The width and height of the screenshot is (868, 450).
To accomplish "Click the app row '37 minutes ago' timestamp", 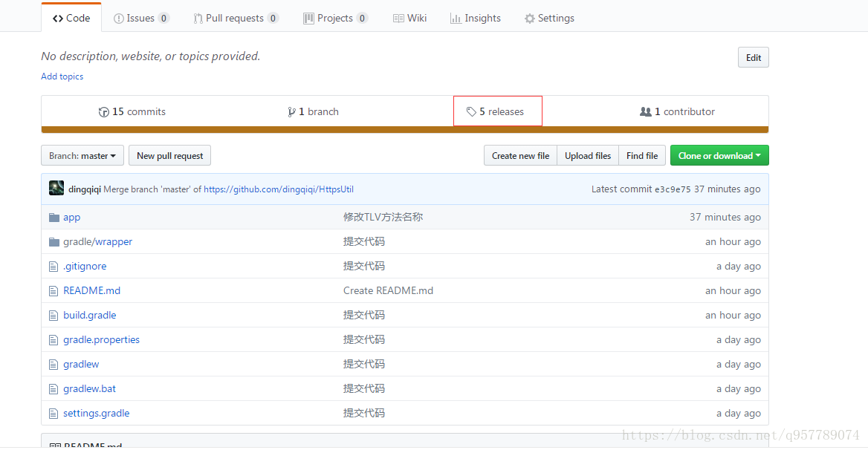I will pyautogui.click(x=725, y=218).
